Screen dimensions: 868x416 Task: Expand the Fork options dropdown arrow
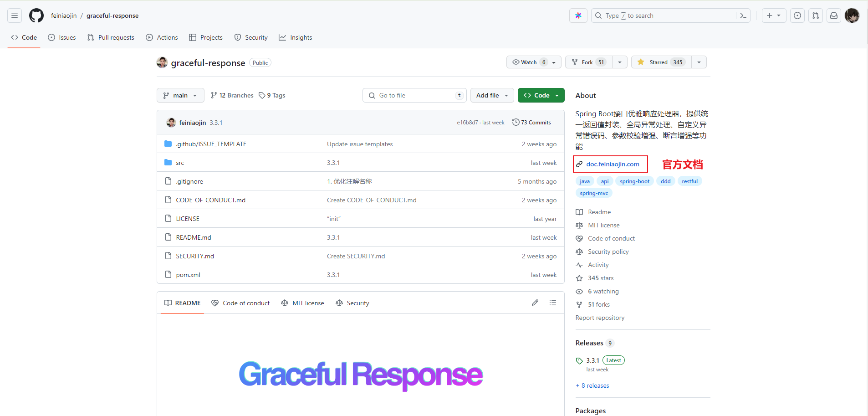pyautogui.click(x=620, y=62)
